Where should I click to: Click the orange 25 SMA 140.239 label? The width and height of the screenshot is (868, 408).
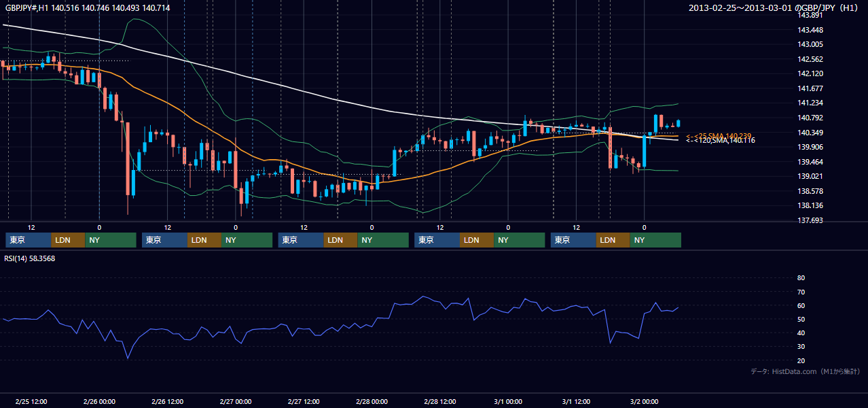pos(718,136)
